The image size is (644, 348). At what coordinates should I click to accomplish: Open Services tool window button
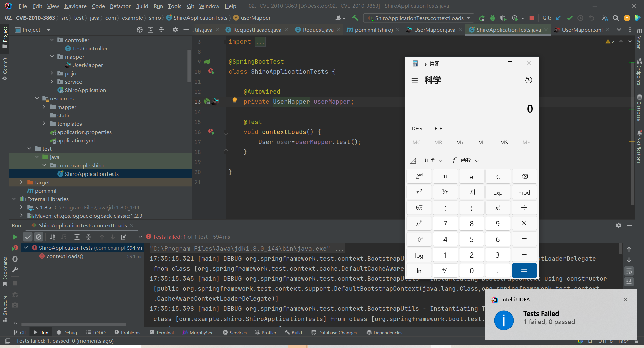234,333
